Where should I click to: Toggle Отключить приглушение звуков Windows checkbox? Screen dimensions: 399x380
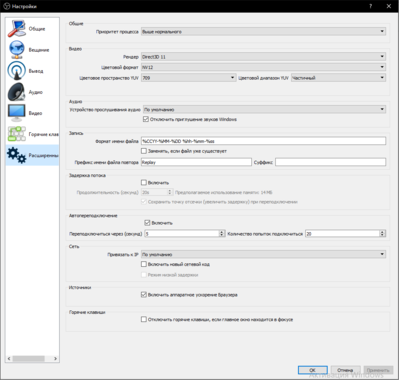click(x=146, y=119)
